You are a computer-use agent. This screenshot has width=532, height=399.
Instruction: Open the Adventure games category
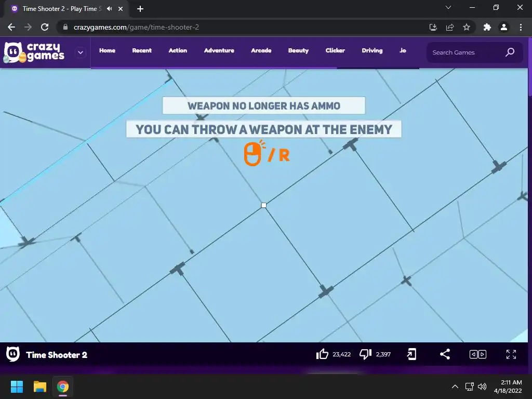(x=219, y=50)
